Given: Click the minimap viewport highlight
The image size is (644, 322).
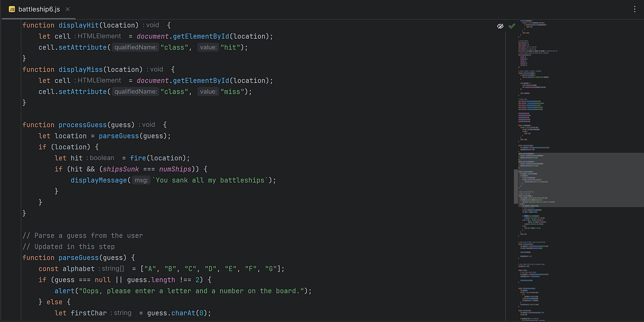Looking at the screenshot, I should (x=581, y=180).
